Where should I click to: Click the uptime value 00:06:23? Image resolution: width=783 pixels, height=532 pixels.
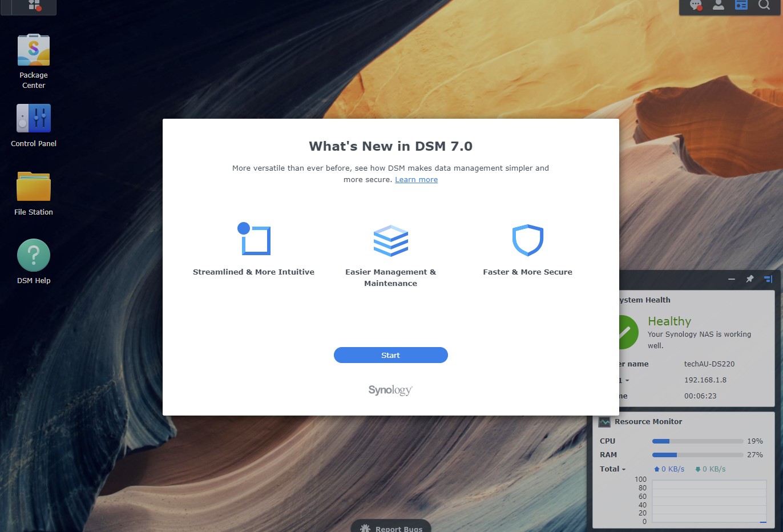coord(700,396)
